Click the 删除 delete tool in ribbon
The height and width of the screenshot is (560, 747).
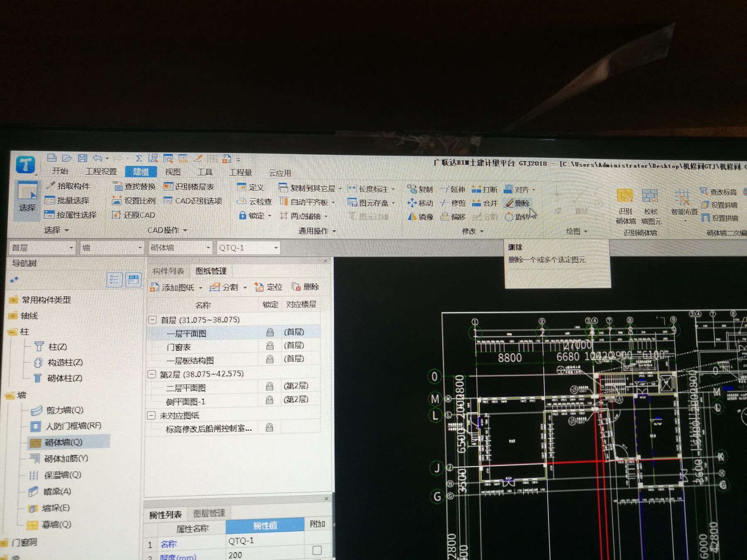click(517, 203)
